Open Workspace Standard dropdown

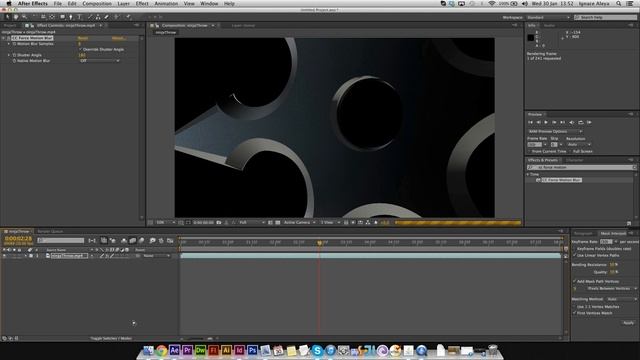pos(549,18)
